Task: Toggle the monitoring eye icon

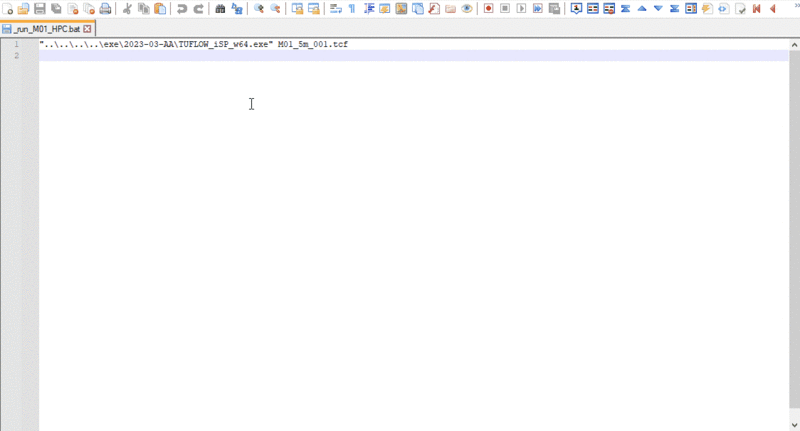Action: 466,9
